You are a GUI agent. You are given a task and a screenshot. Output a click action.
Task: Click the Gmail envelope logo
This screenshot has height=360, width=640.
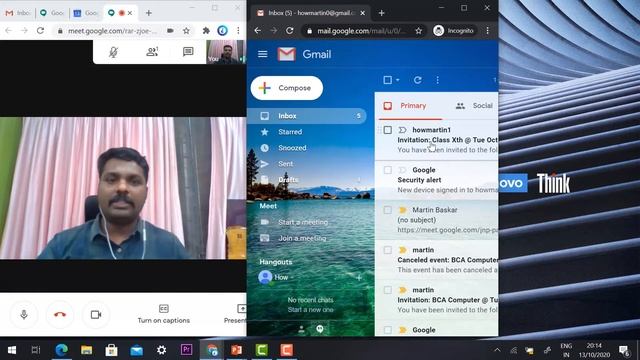(287, 54)
